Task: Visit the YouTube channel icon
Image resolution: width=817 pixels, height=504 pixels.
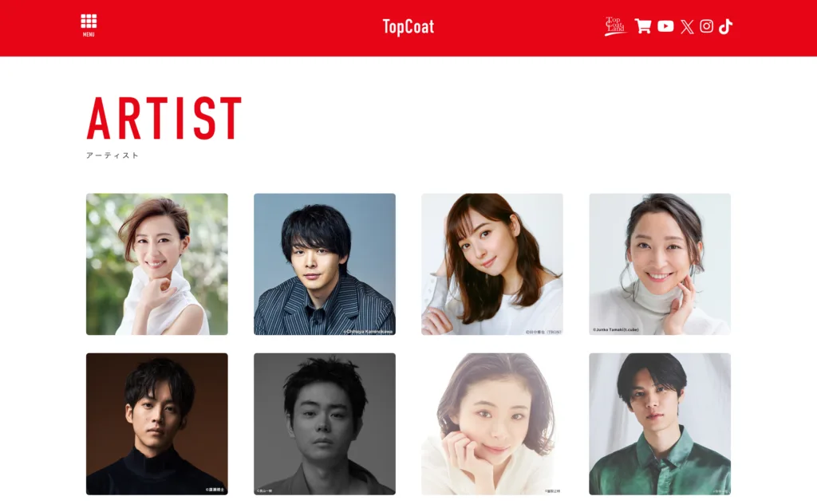Action: (665, 26)
